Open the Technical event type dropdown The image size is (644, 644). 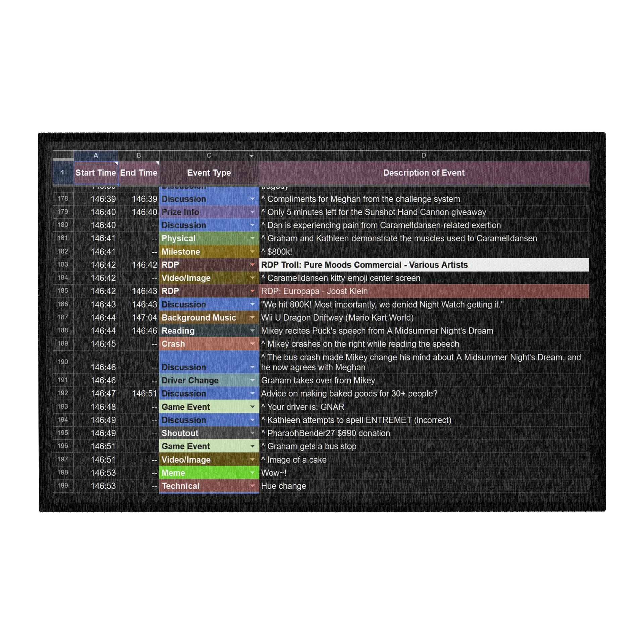tap(252, 486)
